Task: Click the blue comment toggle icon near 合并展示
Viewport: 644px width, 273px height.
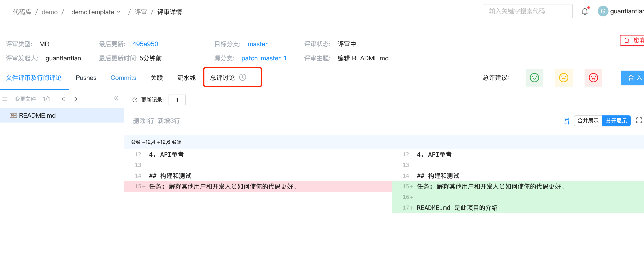Action: tap(566, 121)
